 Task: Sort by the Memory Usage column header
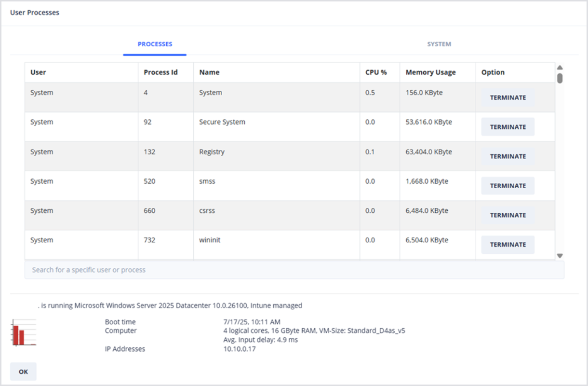click(x=430, y=72)
